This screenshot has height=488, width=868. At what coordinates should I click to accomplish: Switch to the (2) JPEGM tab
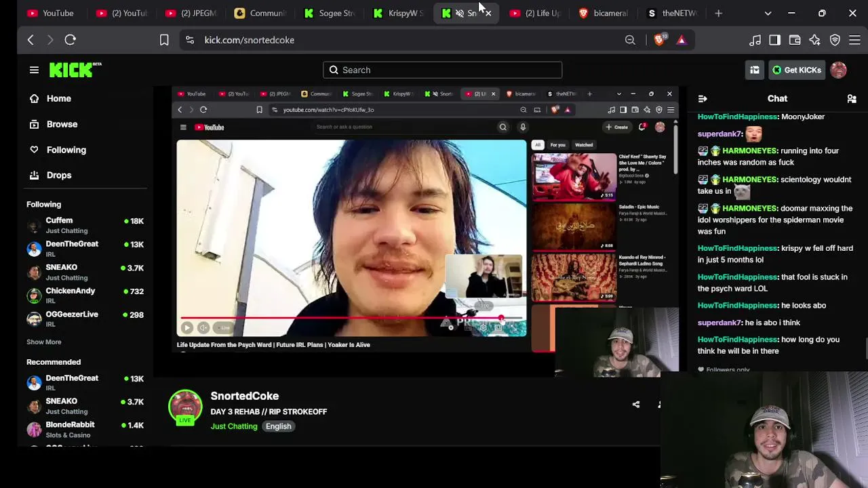pyautogui.click(x=190, y=13)
